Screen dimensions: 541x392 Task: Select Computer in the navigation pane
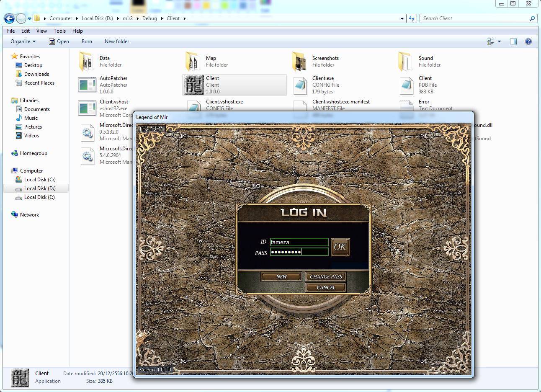click(x=31, y=171)
